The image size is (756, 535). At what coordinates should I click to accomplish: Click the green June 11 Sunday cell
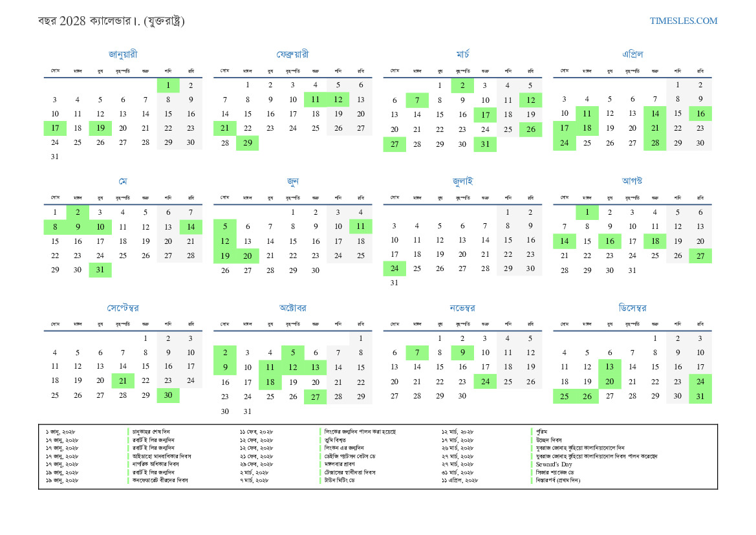pyautogui.click(x=360, y=226)
